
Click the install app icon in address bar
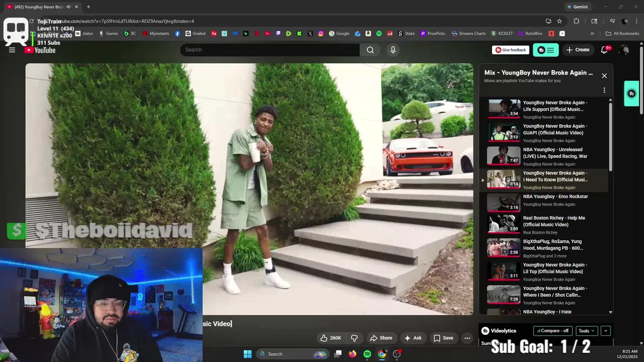coord(548,21)
